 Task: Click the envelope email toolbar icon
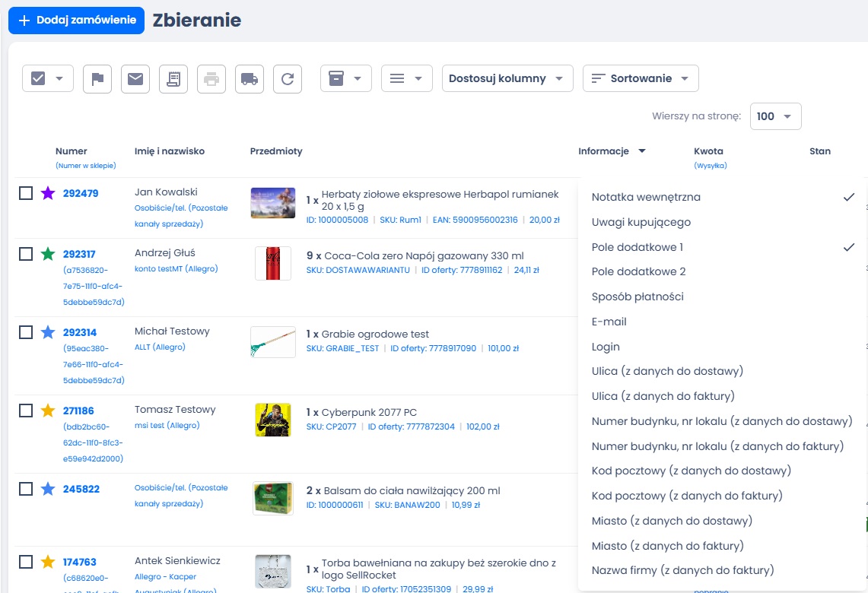135,78
